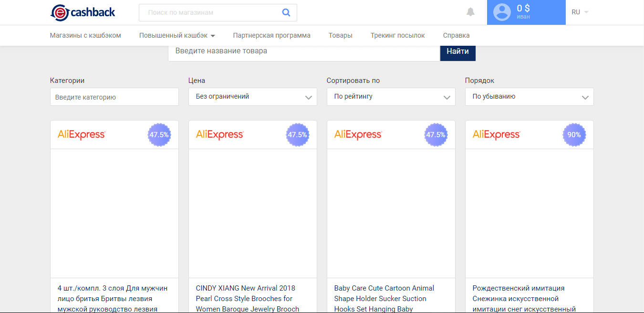Click the 90% cashback badge

[574, 135]
